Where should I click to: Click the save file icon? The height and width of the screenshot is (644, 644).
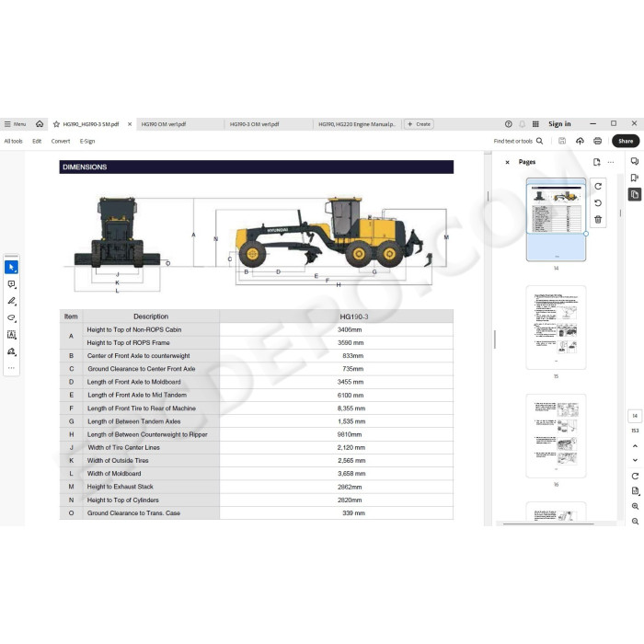562,142
